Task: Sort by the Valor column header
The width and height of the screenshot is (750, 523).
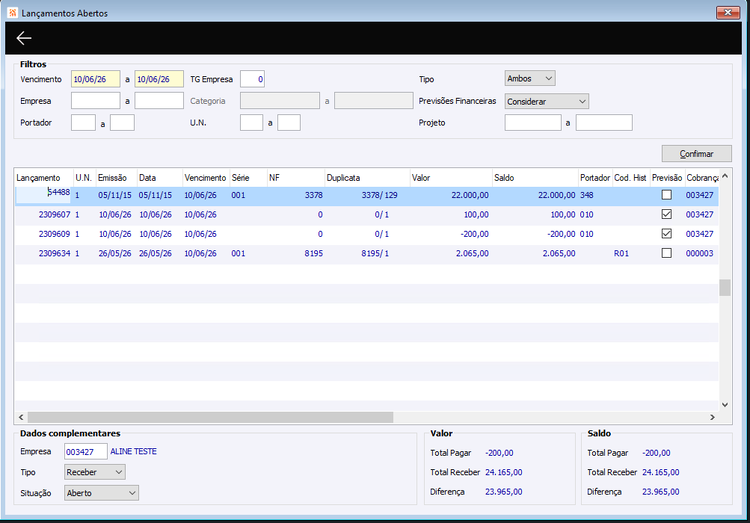Action: pyautogui.click(x=451, y=178)
